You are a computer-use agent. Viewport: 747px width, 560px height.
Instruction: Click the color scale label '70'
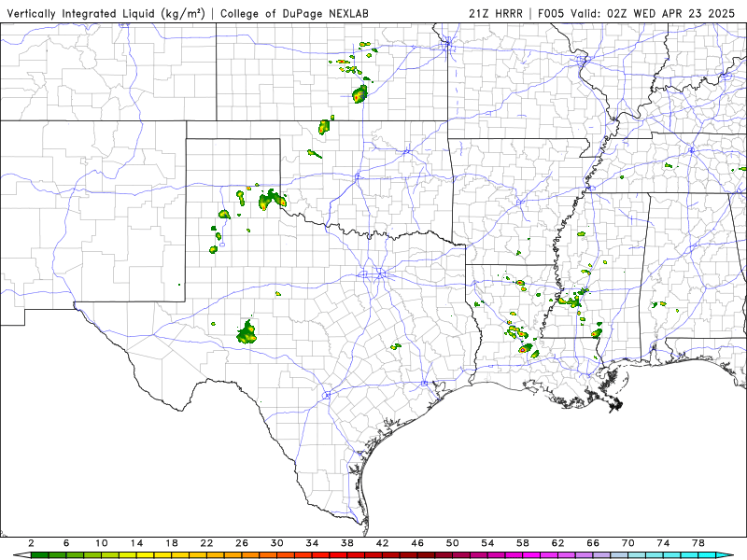[628, 543]
